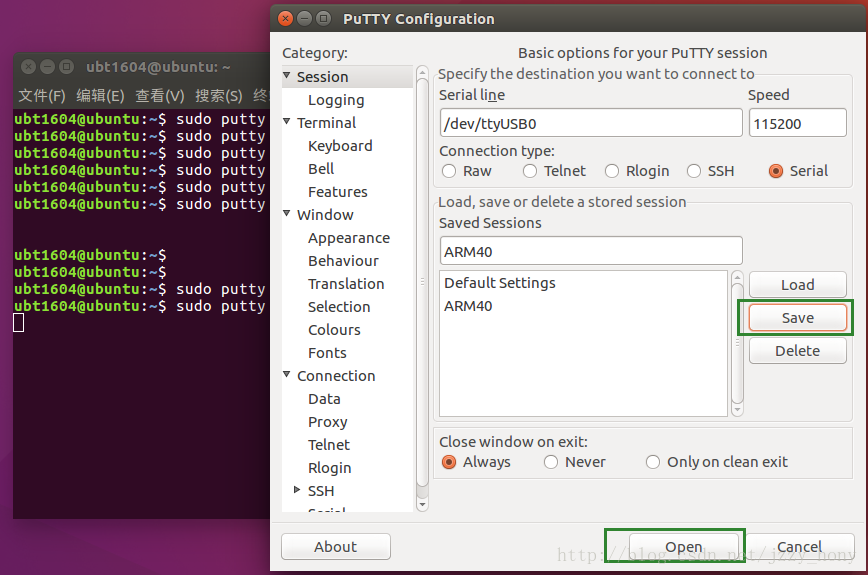The image size is (868, 575).
Task: Close the ubt1604 terminal window
Action: pos(29,67)
